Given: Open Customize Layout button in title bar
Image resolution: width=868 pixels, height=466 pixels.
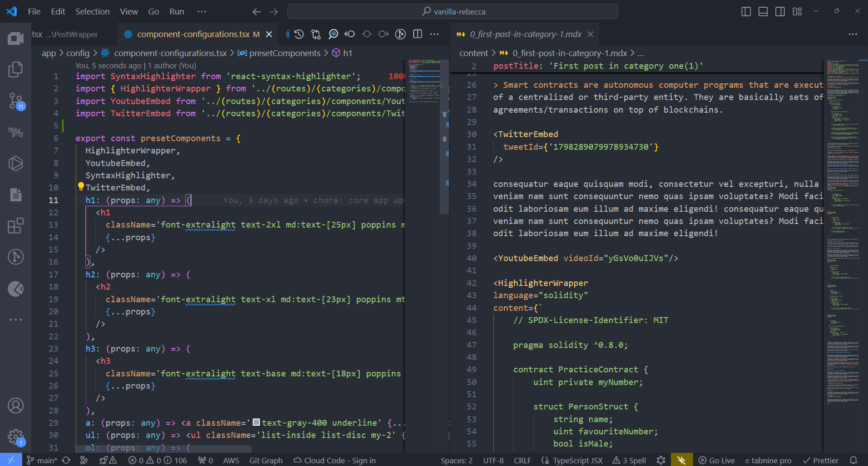Looking at the screenshot, I should (797, 12).
